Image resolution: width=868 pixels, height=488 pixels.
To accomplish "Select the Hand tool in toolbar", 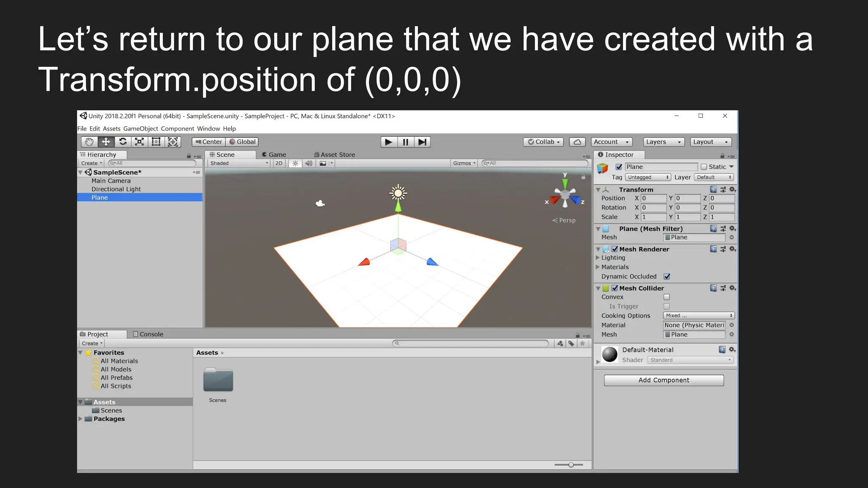I will pyautogui.click(x=89, y=142).
